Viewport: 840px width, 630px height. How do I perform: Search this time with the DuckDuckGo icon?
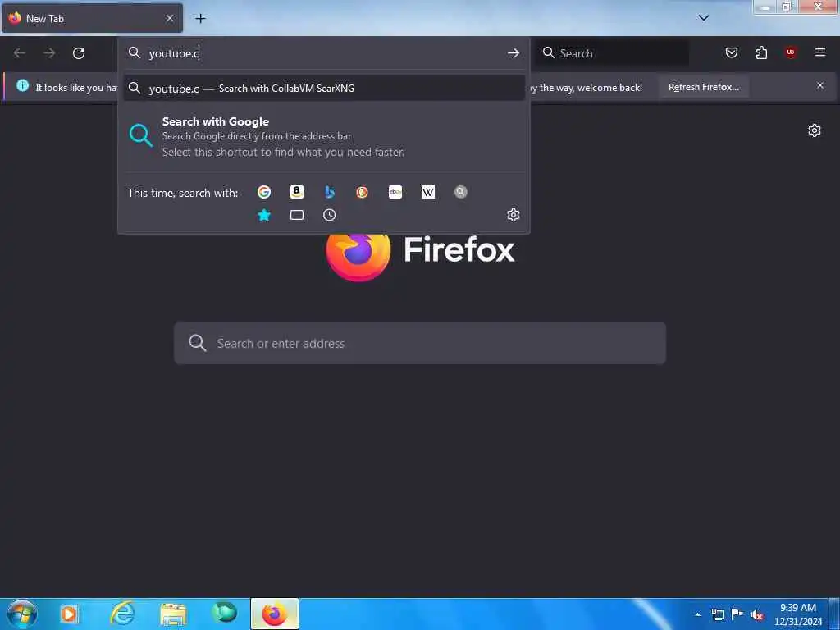pyautogui.click(x=362, y=192)
